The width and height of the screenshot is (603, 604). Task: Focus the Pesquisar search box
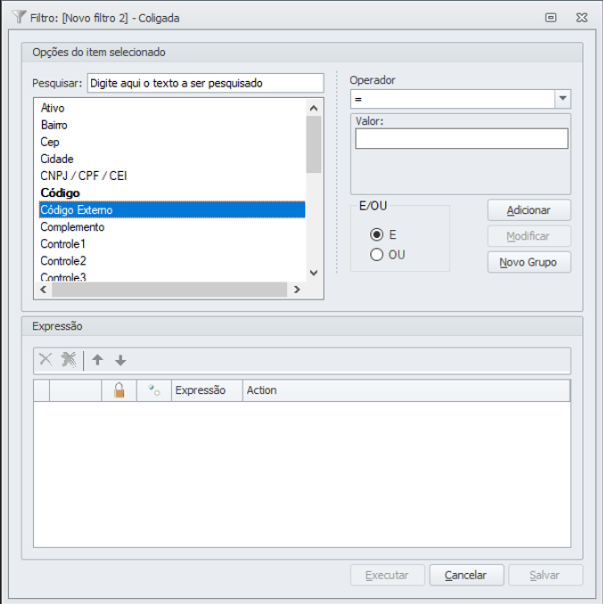coord(205,83)
